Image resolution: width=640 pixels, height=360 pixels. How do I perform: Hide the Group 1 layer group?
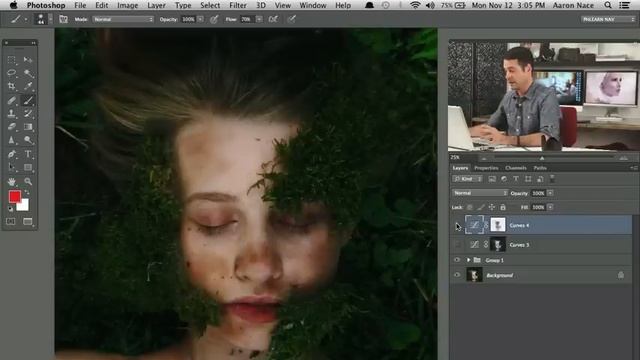457,260
